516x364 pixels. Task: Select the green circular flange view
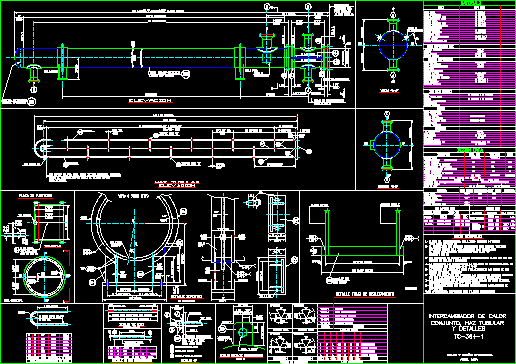click(44, 276)
